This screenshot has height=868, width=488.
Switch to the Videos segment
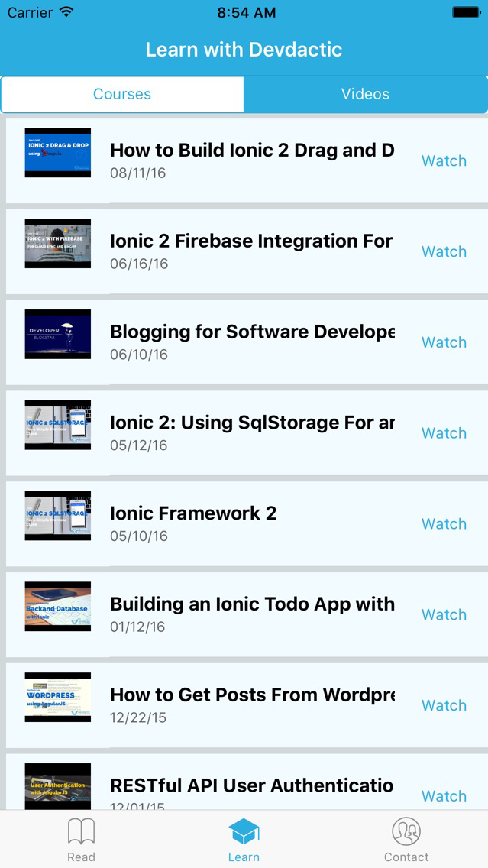click(365, 94)
